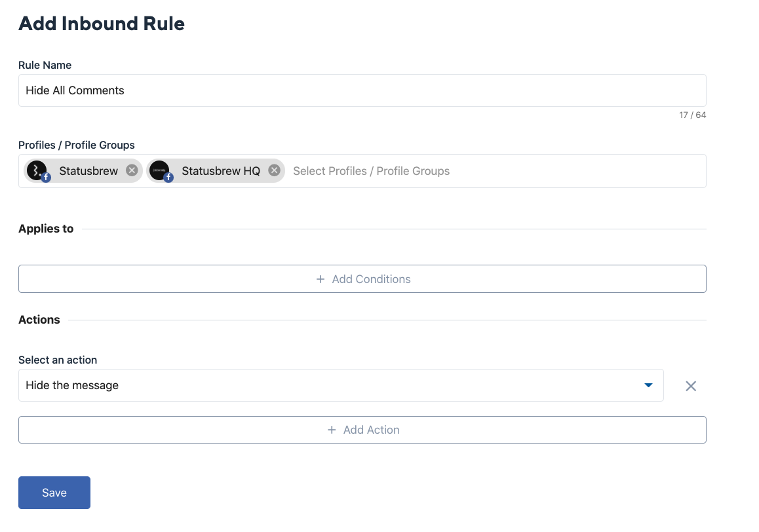
Task: Expand the action dropdown arrow
Action: click(648, 385)
